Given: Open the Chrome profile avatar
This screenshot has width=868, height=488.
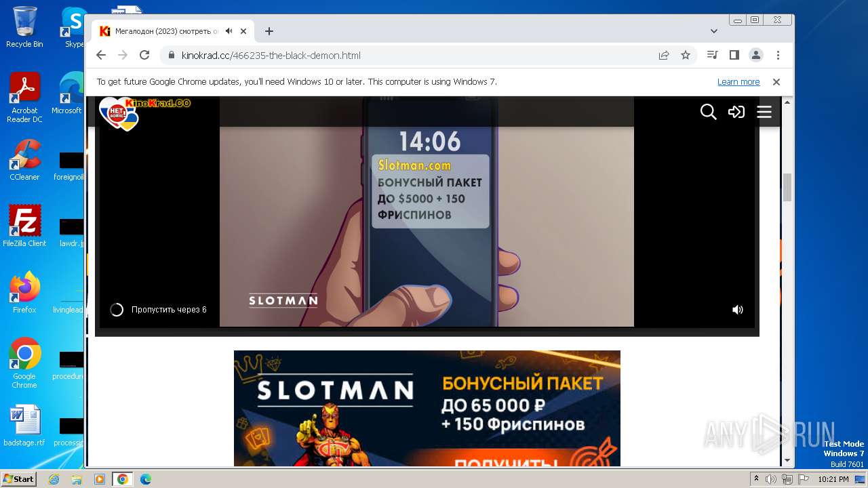Looking at the screenshot, I should (x=756, y=56).
